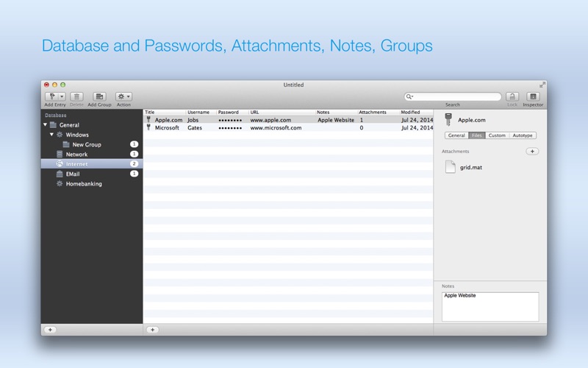Screen dimensions: 588x368
Task: Click the Internet count badge showing 2
Action: coord(134,163)
